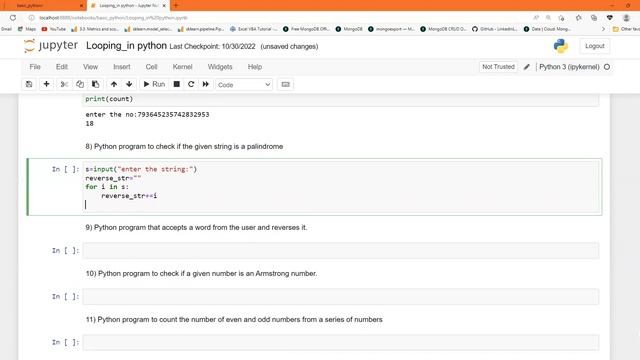Open the YouTube bookmark
The height and width of the screenshot is (360, 640).
[x=53, y=29]
